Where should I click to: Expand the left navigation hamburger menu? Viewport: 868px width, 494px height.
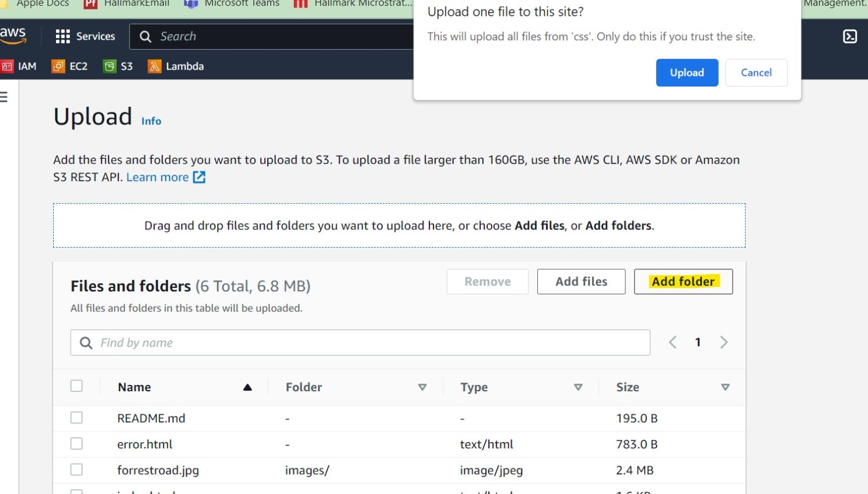3,96
